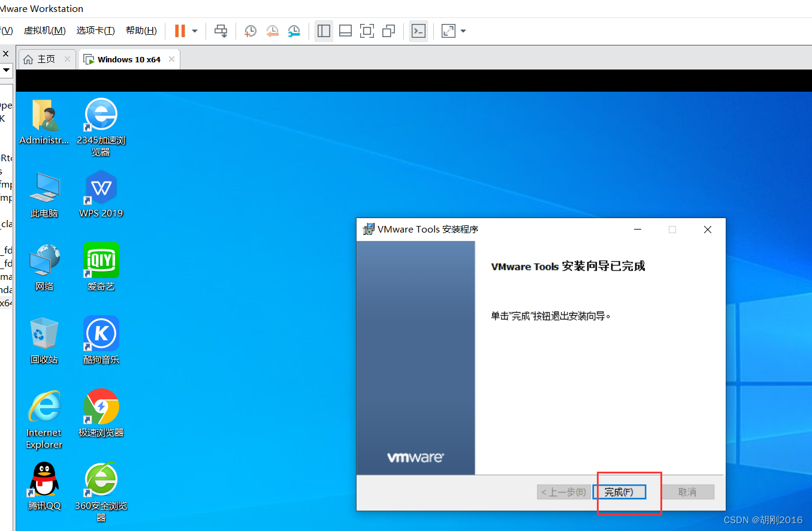812x531 pixels.
Task: Take a snapshot of this virtual machine
Action: 250,31
